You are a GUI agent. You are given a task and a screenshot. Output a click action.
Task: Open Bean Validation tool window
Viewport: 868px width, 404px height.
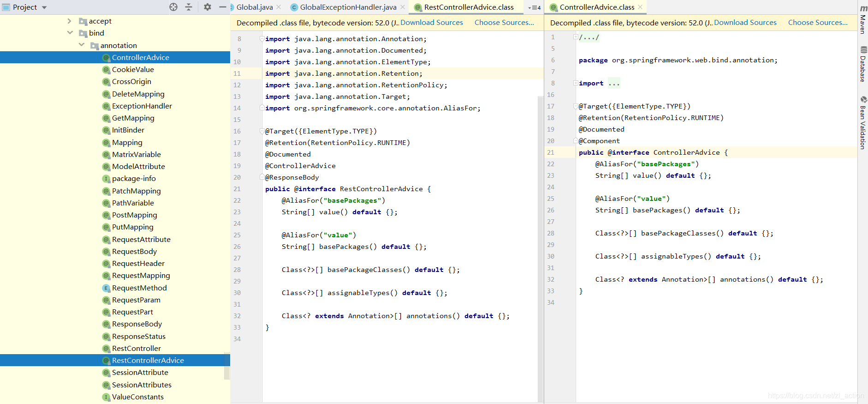coord(863,123)
